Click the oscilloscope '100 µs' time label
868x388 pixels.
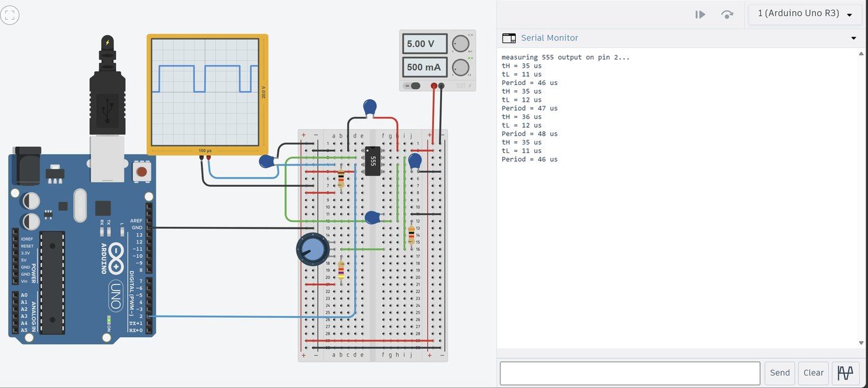click(205, 151)
